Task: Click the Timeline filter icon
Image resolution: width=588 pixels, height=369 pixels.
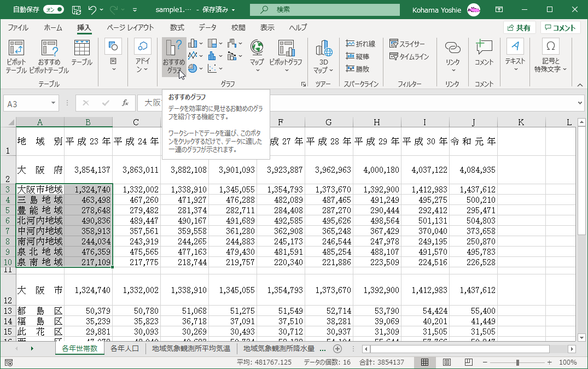Action: (x=394, y=56)
